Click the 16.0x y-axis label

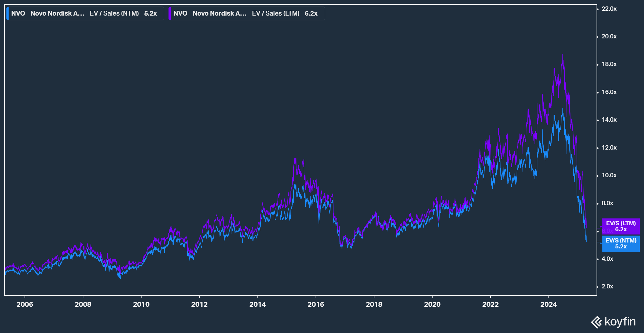tap(609, 92)
